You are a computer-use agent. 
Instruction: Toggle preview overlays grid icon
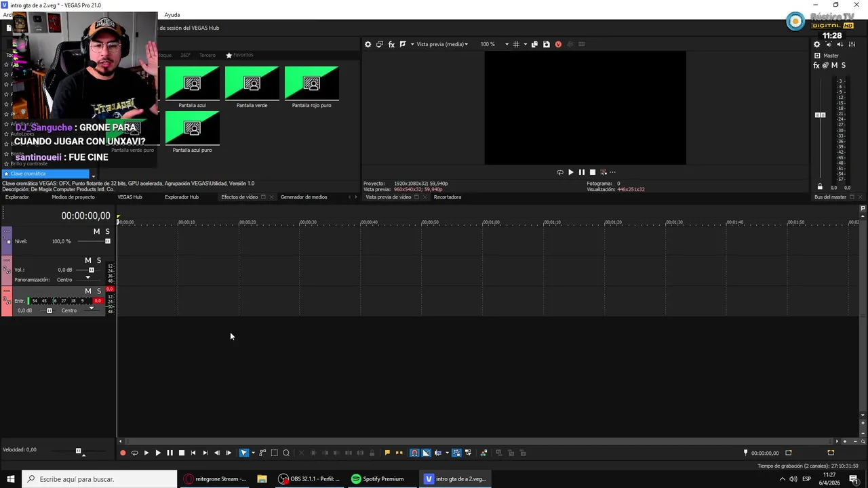pyautogui.click(x=516, y=44)
